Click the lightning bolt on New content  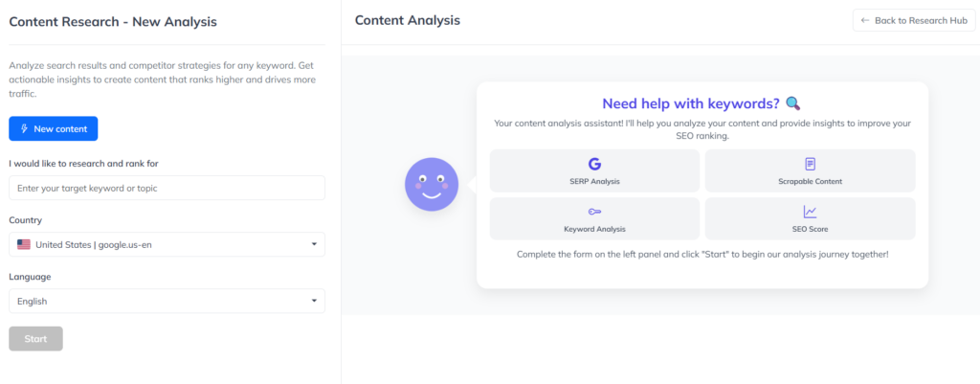point(24,129)
